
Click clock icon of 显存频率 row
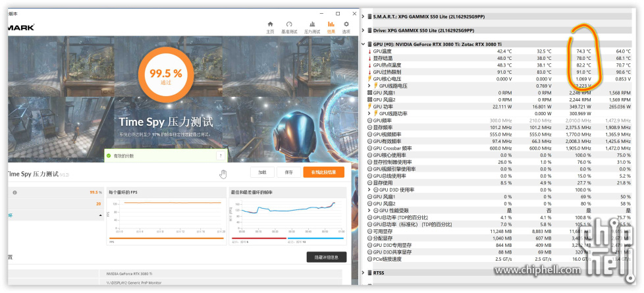click(x=369, y=127)
